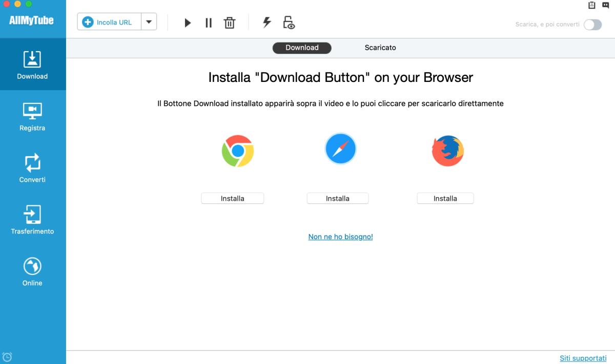Select Trasferimento in the sidebar

pos(32,219)
